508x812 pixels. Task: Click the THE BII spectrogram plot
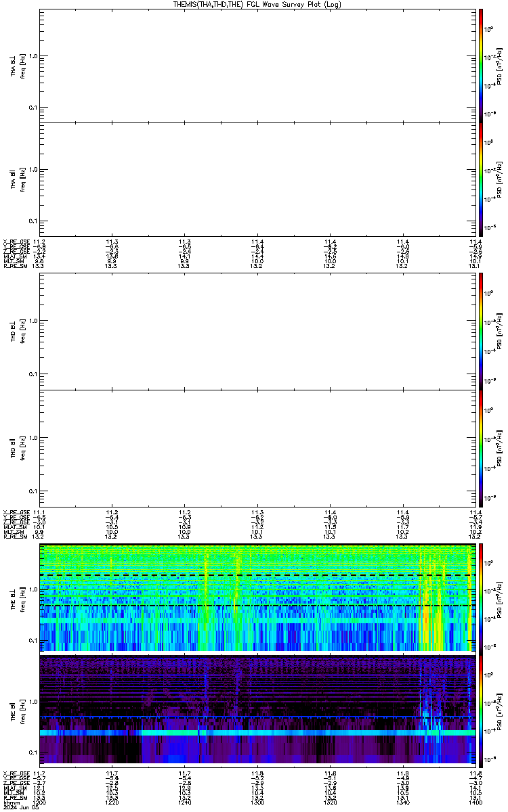point(256,710)
